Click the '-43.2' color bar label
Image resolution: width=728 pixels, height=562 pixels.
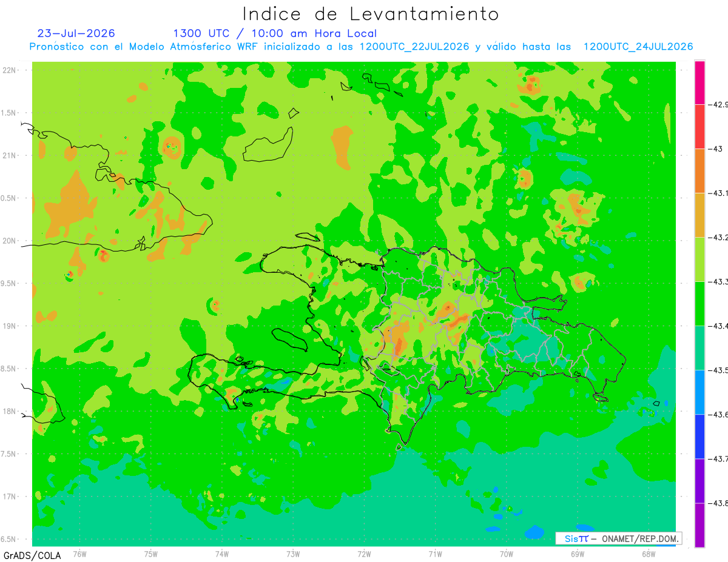click(718, 238)
